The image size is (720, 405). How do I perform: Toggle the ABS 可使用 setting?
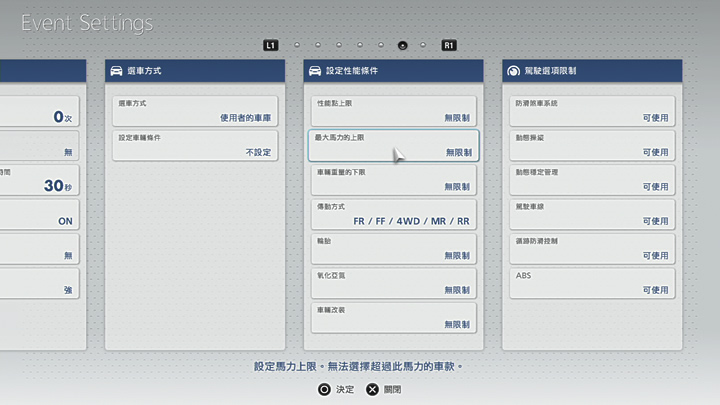(x=590, y=282)
